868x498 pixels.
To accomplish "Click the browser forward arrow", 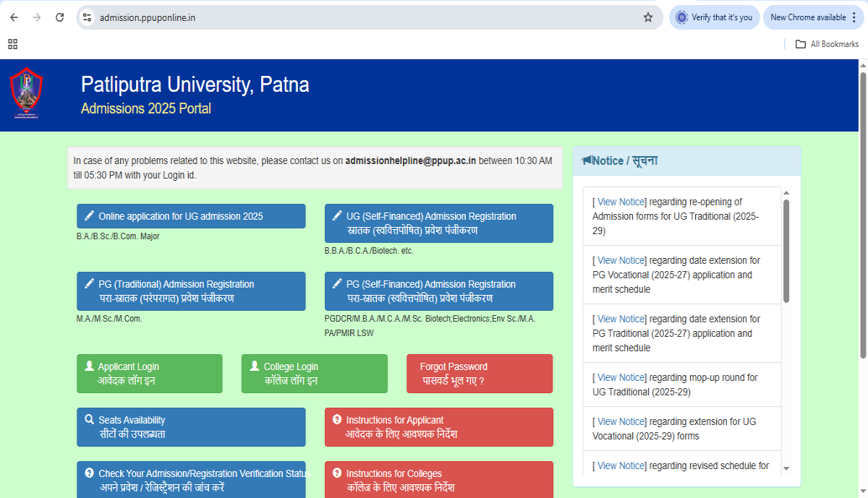I will pos(37,17).
